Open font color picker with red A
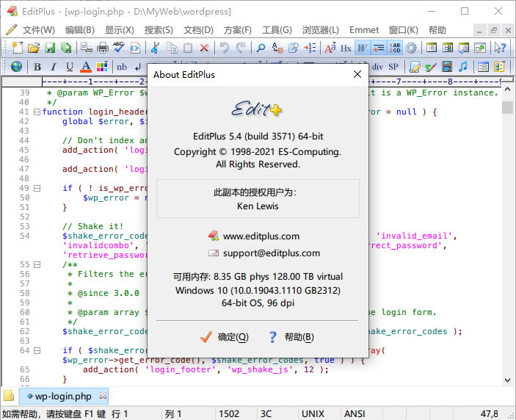The width and height of the screenshot is (516, 420). tap(86, 67)
